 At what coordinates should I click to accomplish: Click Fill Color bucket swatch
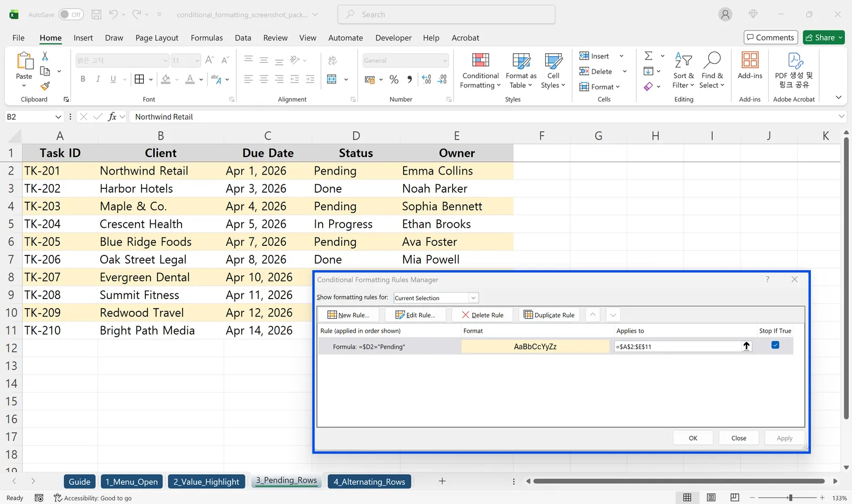tap(166, 79)
